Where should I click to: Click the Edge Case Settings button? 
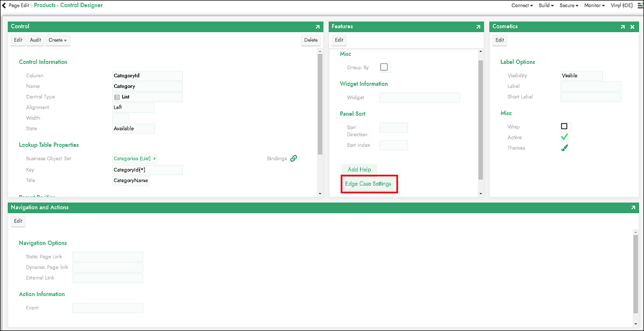[x=368, y=184]
